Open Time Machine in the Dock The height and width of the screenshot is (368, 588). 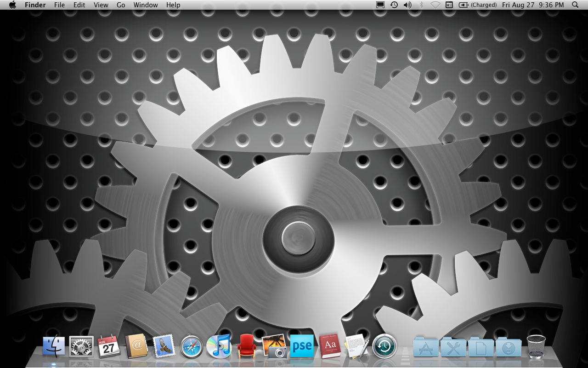384,346
